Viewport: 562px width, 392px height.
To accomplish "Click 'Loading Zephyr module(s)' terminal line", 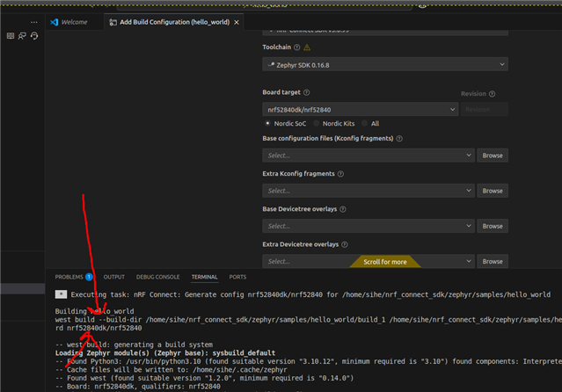I will [x=165, y=353].
